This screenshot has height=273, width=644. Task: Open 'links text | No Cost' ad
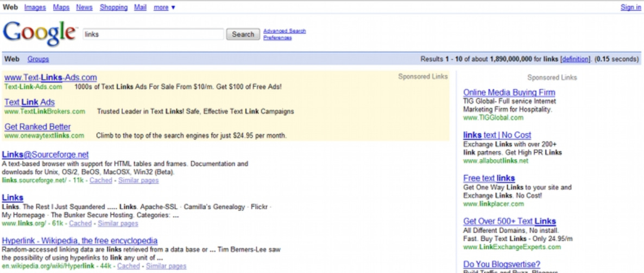(x=497, y=135)
